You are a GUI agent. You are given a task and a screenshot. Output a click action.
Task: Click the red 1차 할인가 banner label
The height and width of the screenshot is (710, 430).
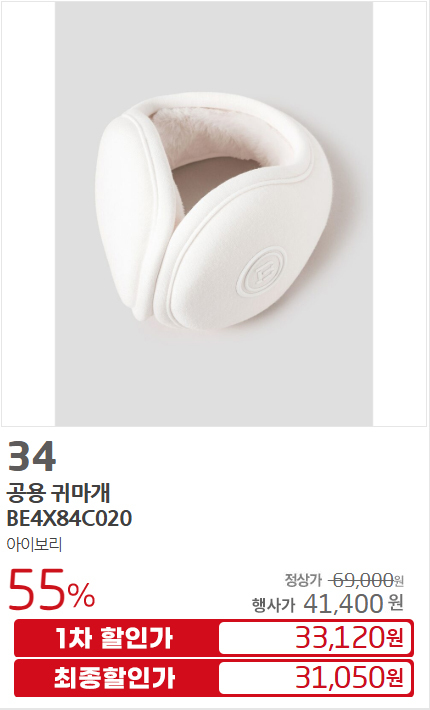point(114,638)
